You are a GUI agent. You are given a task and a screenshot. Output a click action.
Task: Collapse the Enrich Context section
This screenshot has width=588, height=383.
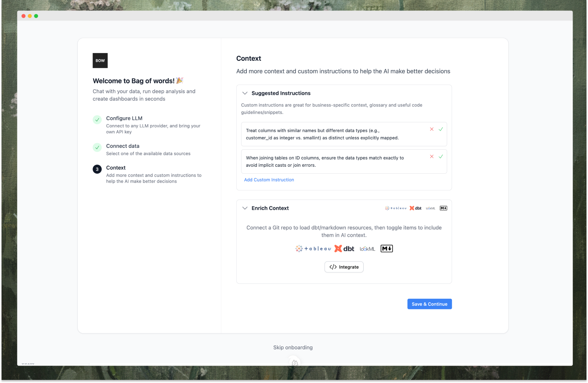point(245,208)
